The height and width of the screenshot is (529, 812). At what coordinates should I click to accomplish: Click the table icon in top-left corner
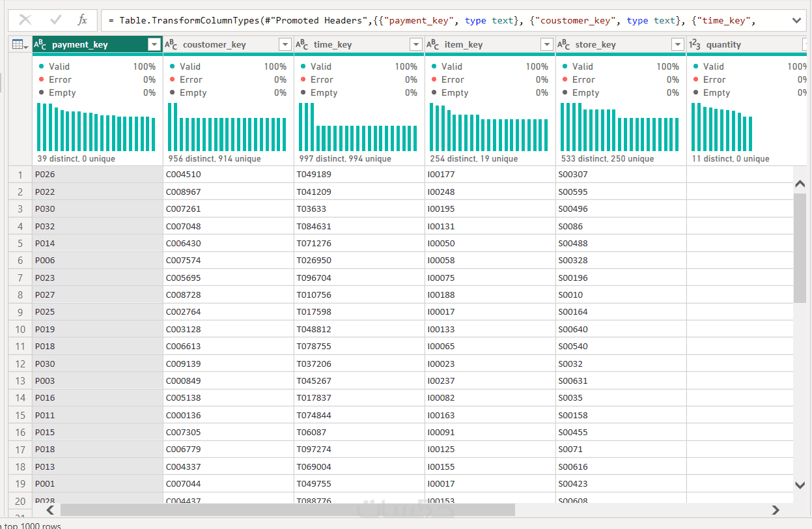click(x=20, y=44)
